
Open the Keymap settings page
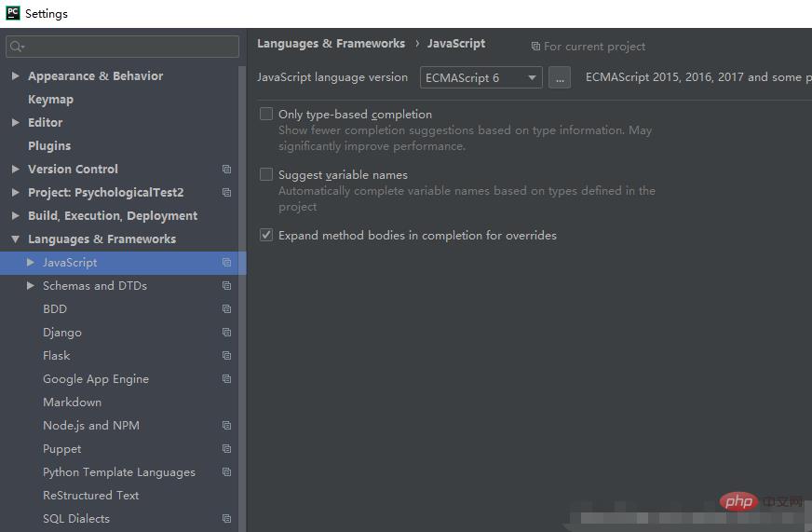[x=50, y=100]
